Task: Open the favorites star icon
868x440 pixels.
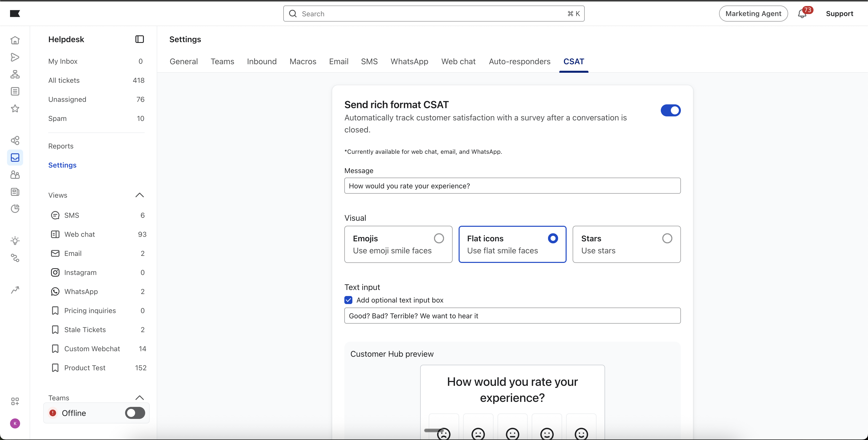Action: [x=15, y=108]
